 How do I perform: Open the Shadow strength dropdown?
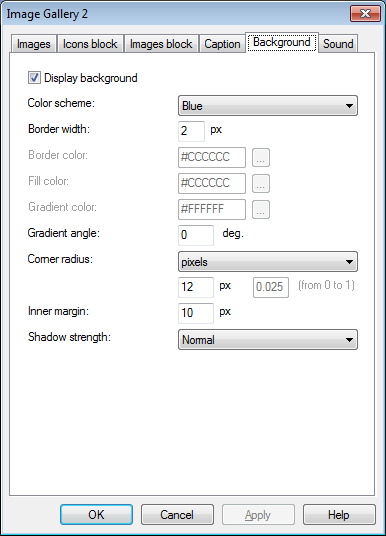point(268,339)
